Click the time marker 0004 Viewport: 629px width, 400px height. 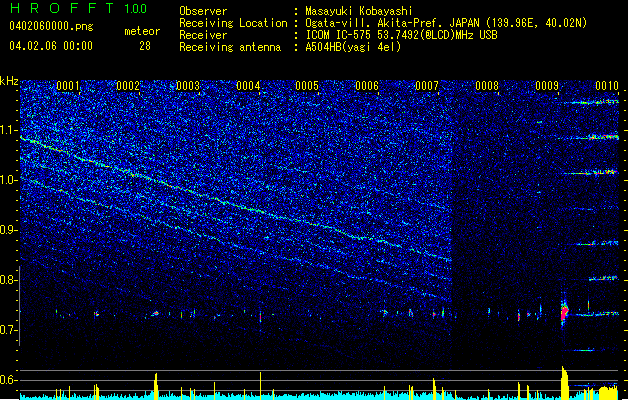(248, 86)
